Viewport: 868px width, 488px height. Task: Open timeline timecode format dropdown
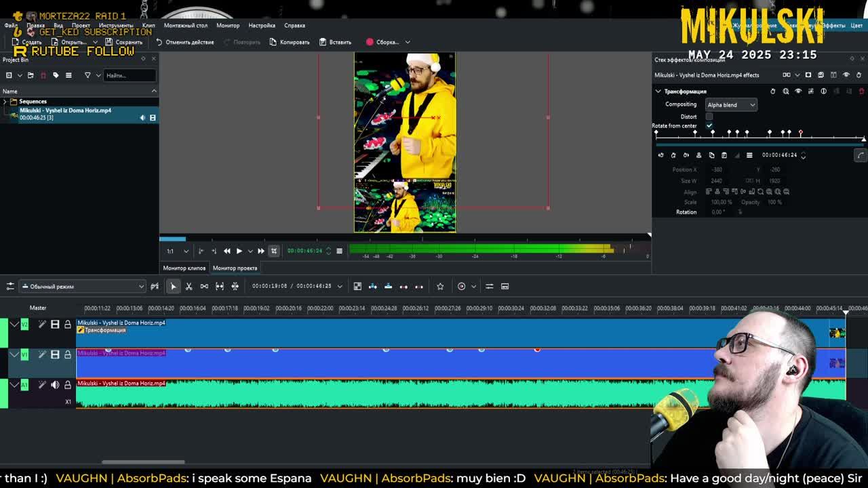[340, 286]
